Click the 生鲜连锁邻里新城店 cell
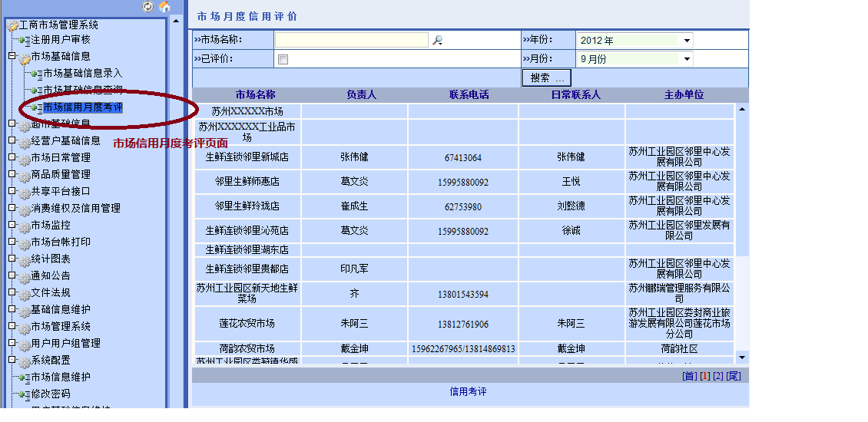 (x=247, y=157)
